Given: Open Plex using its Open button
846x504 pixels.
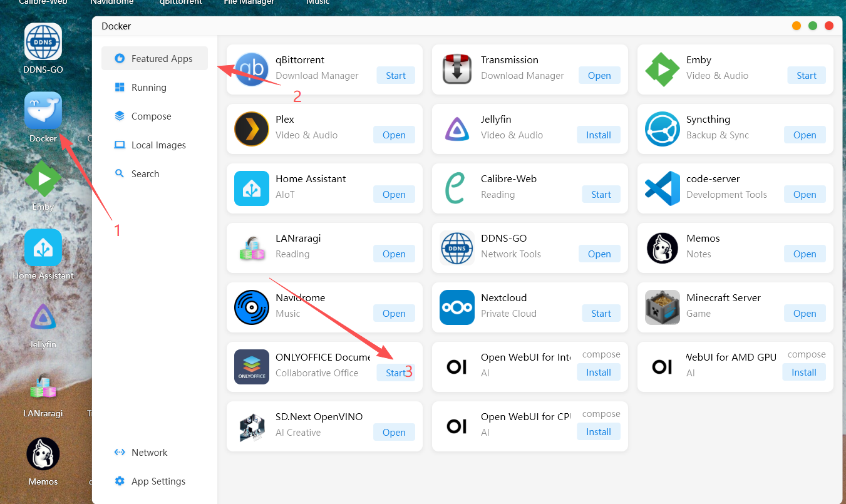Looking at the screenshot, I should [x=394, y=135].
